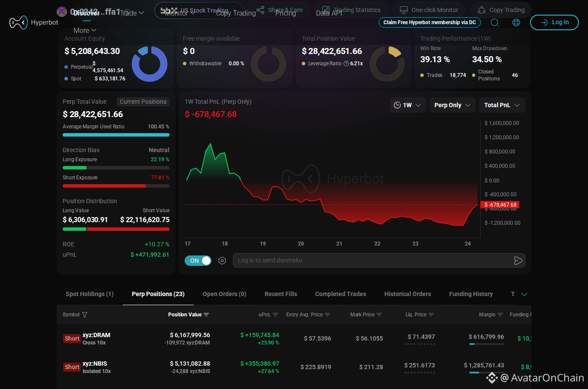Click the Average Margin Used Ratio bar

[x=116, y=135]
